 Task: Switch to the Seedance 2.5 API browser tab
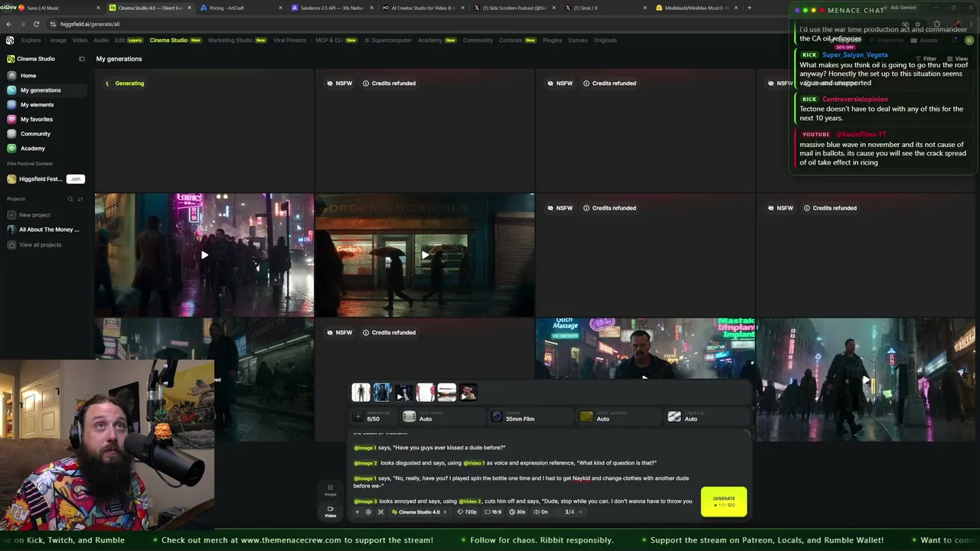[x=331, y=8]
